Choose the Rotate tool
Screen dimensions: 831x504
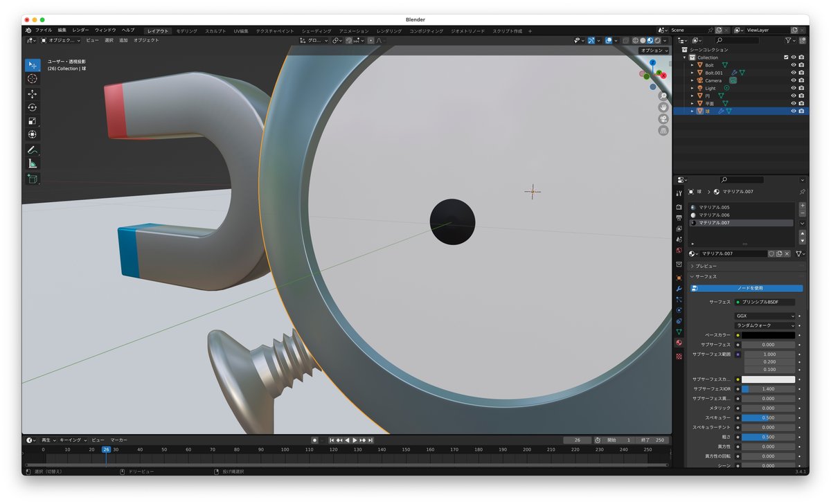pos(33,107)
